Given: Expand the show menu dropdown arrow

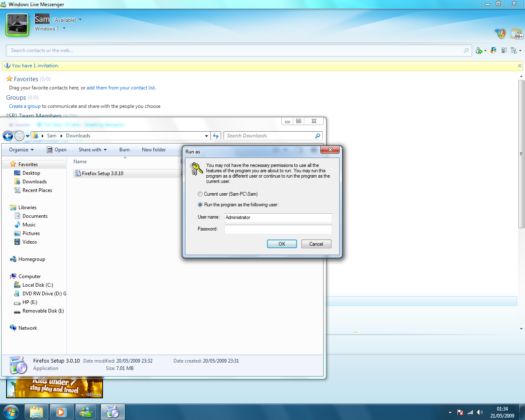Looking at the screenshot, I should (x=520, y=51).
